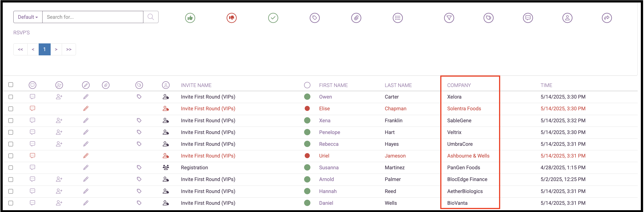Click the share forward arrow icon
This screenshot has height=212, width=644.
pos(606,18)
